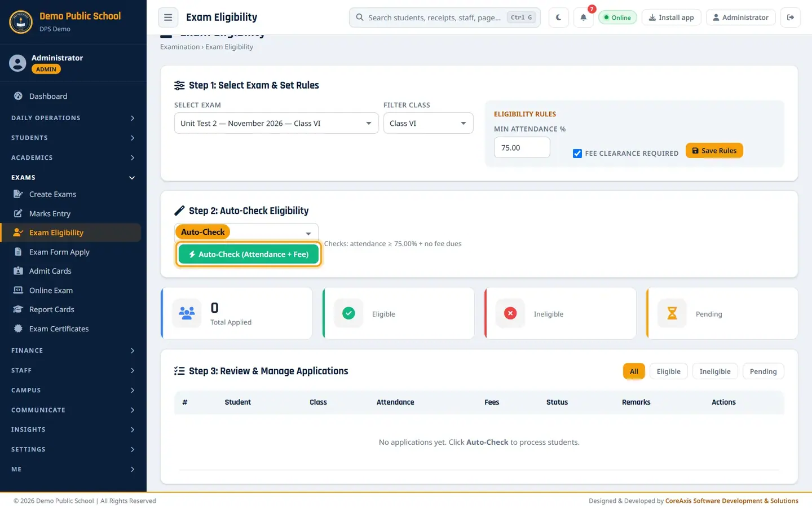Expand the Students sidebar section

coord(73,138)
